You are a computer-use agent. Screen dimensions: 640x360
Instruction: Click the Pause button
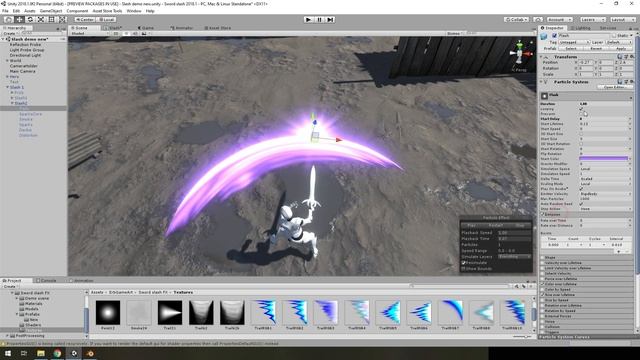click(320, 19)
